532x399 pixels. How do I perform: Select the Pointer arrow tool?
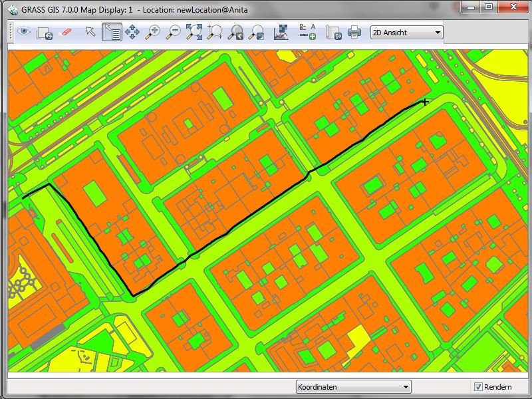(91, 32)
